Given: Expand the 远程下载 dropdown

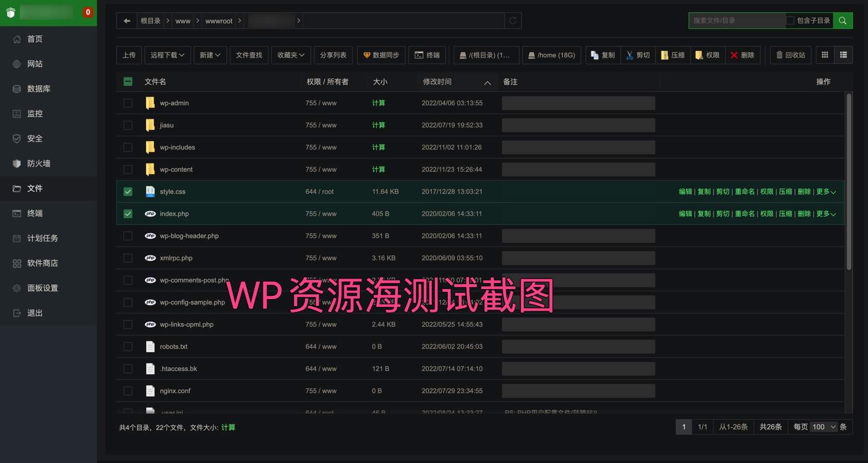Looking at the screenshot, I should coord(168,55).
